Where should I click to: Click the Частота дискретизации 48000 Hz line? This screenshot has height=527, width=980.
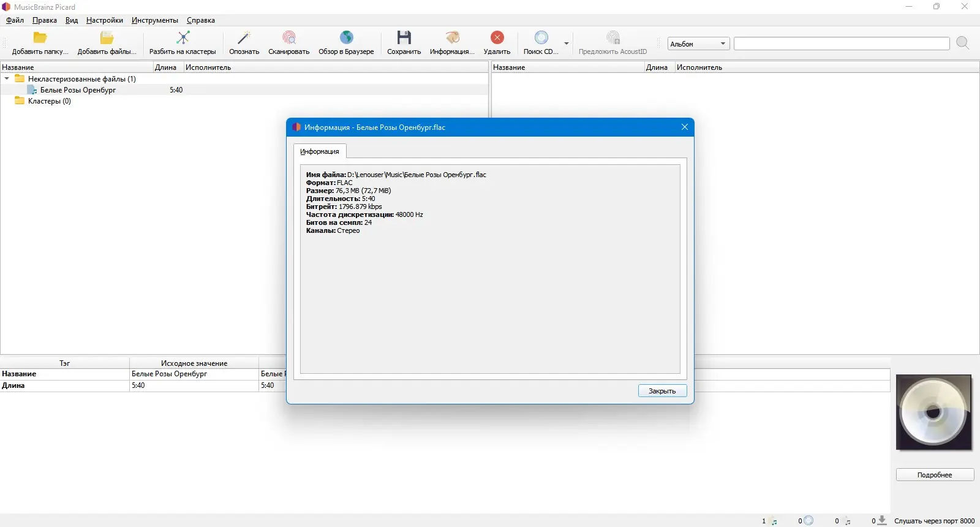[x=364, y=214]
